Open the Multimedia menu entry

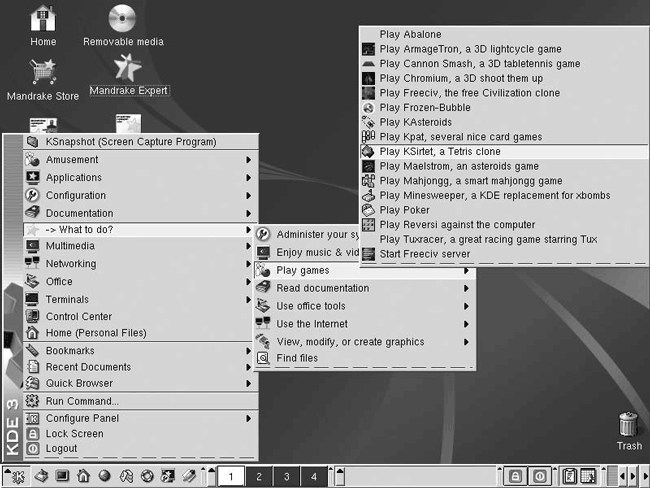click(141, 246)
